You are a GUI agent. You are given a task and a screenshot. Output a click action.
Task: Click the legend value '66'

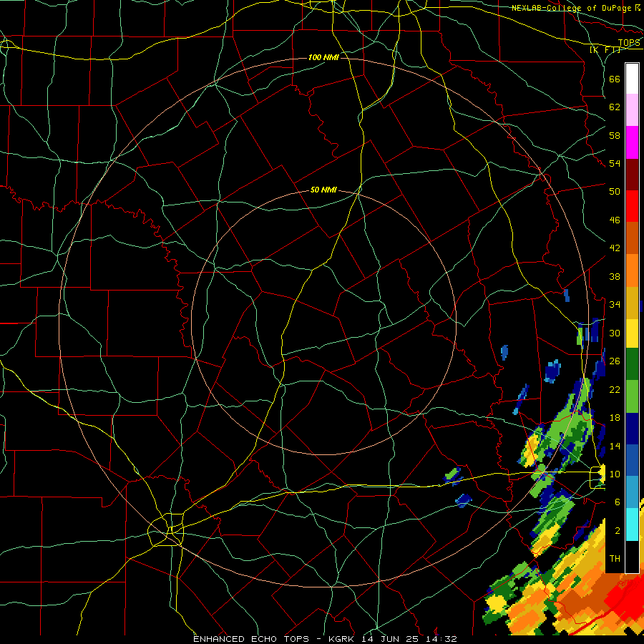pyautogui.click(x=615, y=79)
